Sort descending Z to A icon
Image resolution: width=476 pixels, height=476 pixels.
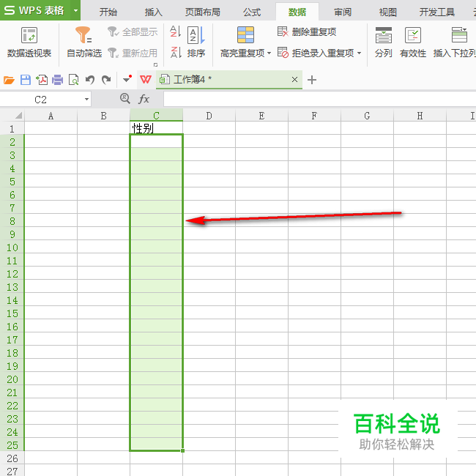pos(176,52)
